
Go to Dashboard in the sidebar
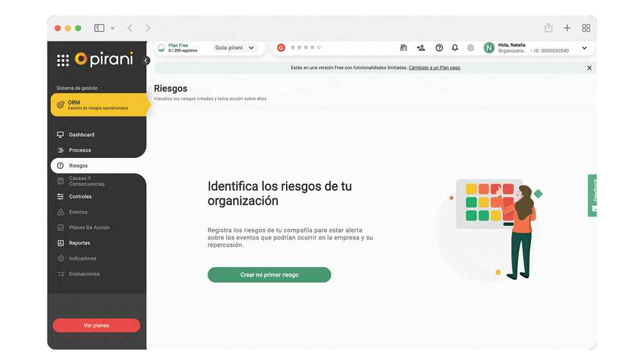click(x=82, y=135)
